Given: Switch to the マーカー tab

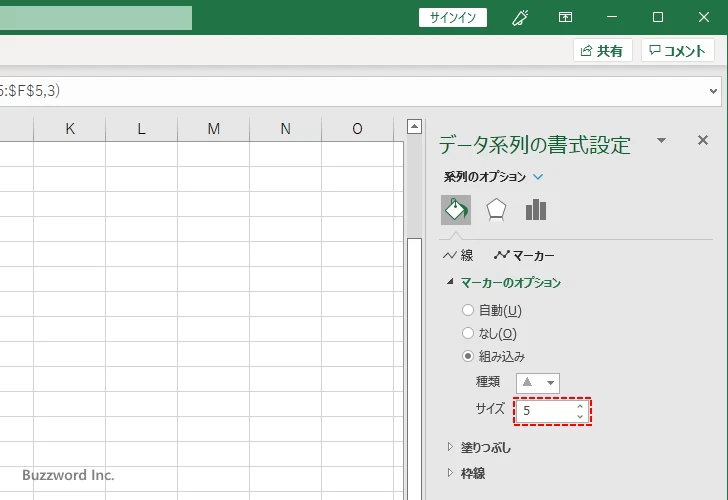Looking at the screenshot, I should point(524,255).
